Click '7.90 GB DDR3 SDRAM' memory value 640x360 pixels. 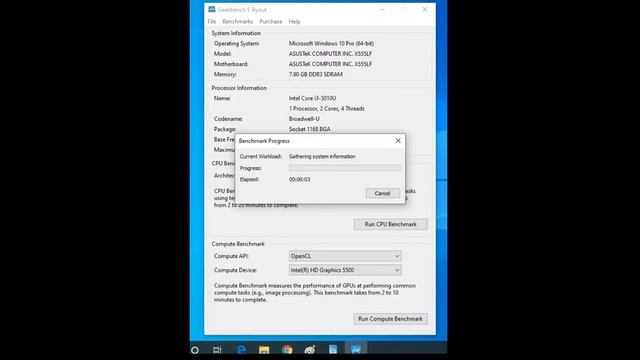pyautogui.click(x=316, y=74)
